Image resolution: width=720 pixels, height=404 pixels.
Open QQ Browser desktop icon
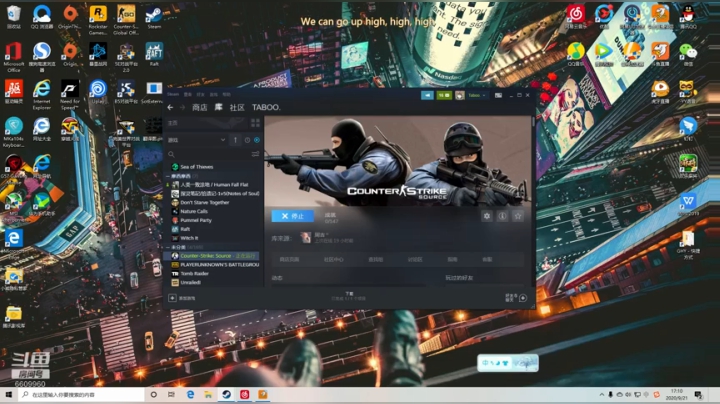42,17
